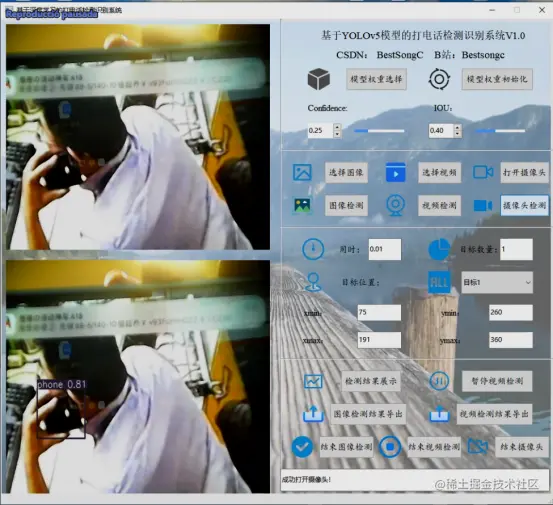Screen dimensions: 553x505
Task: Click the status message 成功打开摄像头
Action: pos(306,480)
